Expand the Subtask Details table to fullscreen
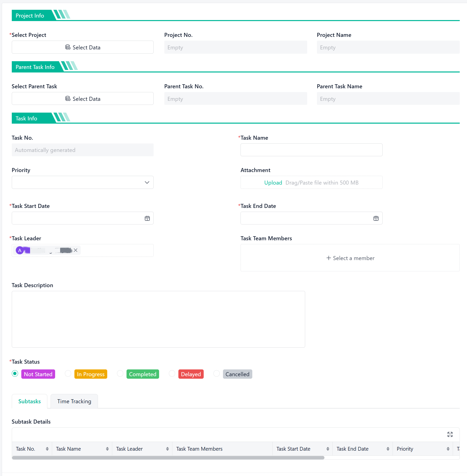The image size is (467, 476). (x=450, y=434)
